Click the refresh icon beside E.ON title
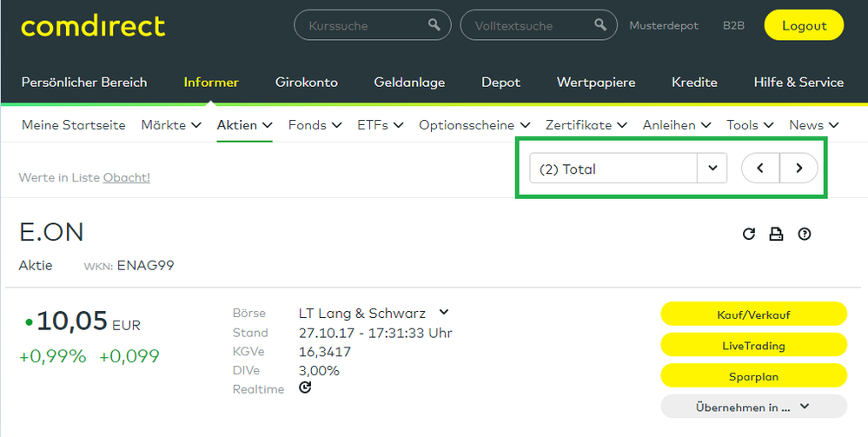 (x=749, y=234)
